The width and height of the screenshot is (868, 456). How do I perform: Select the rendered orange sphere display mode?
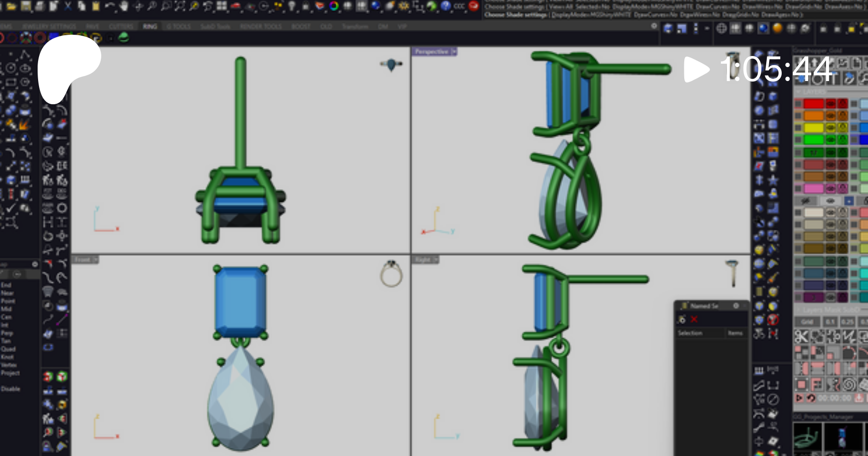coord(777,28)
